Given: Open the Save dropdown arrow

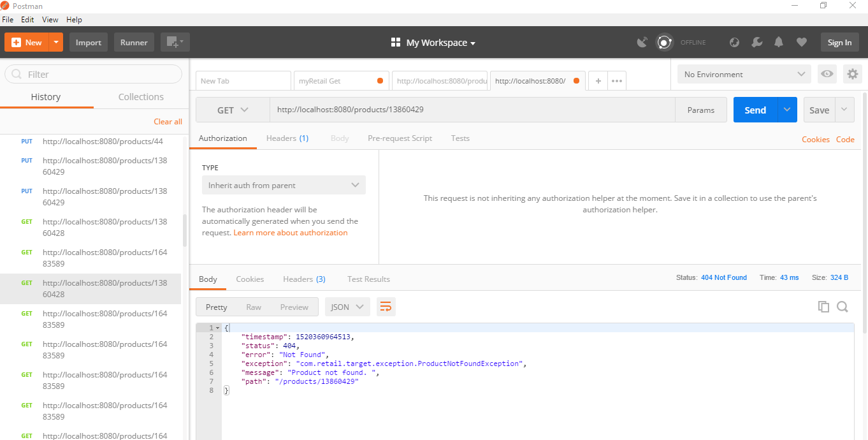Looking at the screenshot, I should point(844,110).
